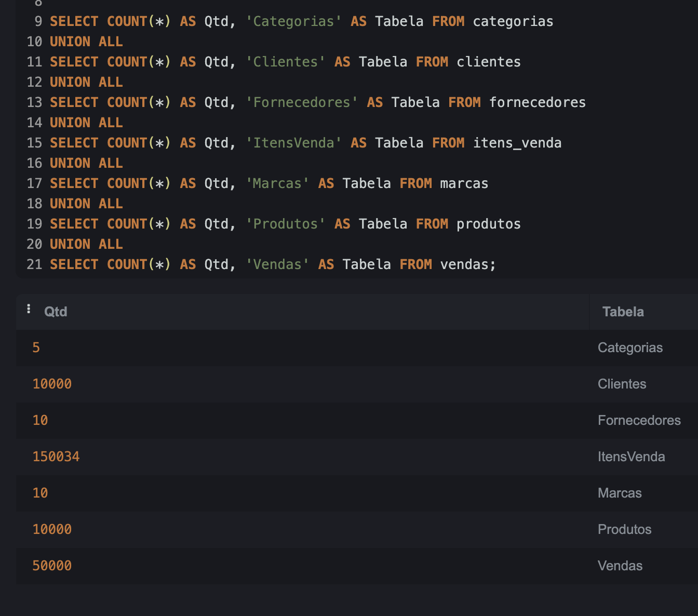Click UNION ALL on line 10
The image size is (698, 616).
(86, 42)
